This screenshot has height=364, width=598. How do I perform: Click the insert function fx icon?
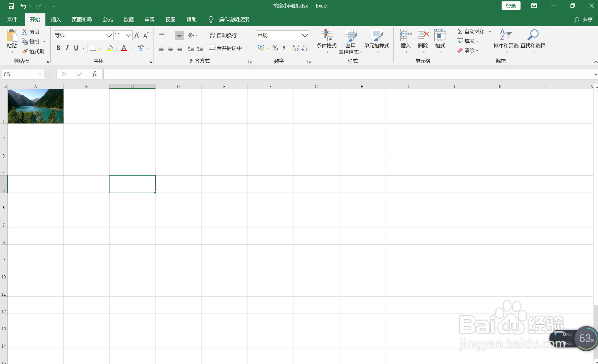point(94,74)
